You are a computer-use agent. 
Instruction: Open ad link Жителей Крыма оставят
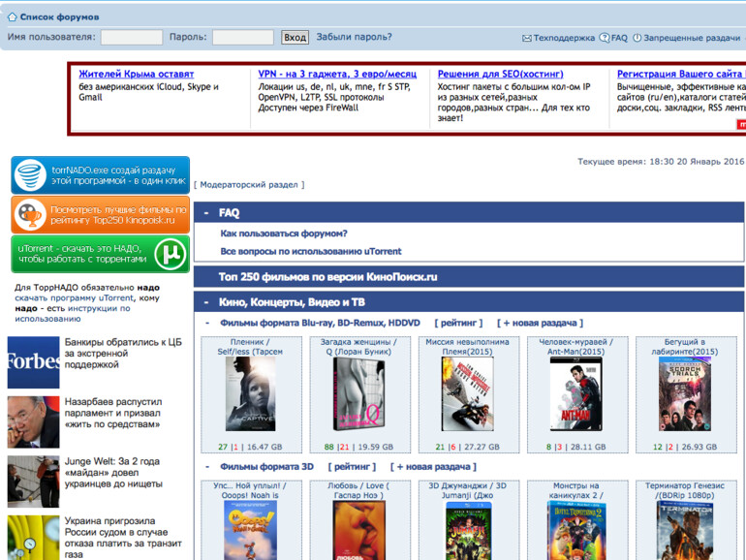(137, 74)
